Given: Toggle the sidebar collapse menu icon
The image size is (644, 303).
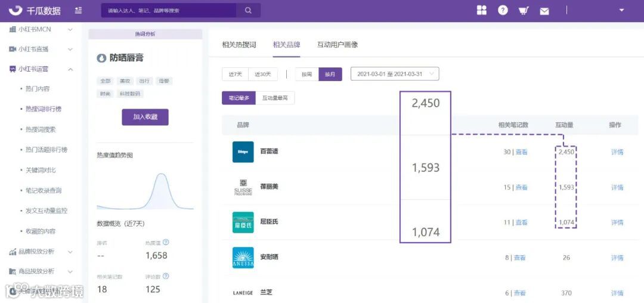Looking at the screenshot, I should tap(79, 10).
